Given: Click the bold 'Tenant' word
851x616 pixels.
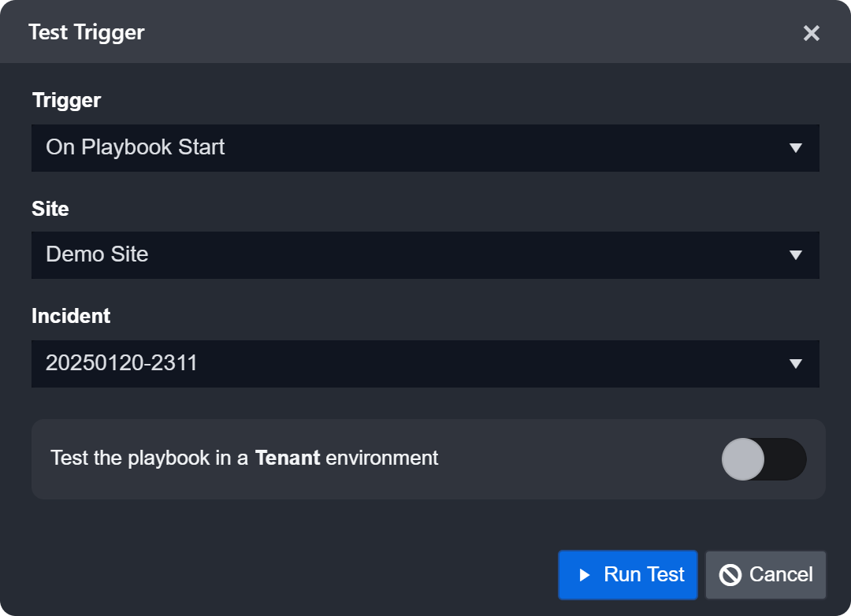Looking at the screenshot, I should (288, 458).
